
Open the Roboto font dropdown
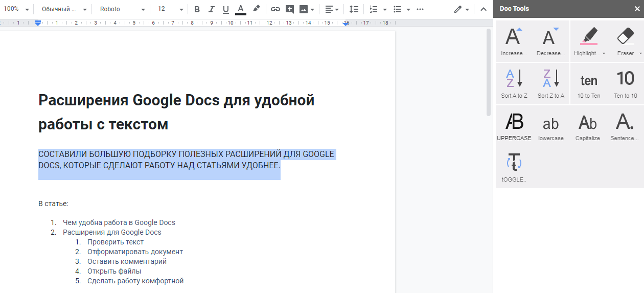[x=122, y=9]
